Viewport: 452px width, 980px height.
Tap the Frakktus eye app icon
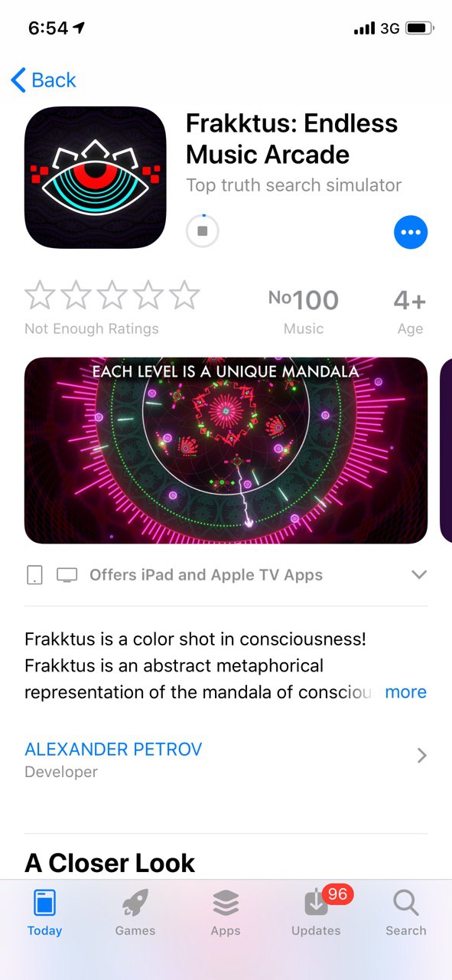(96, 178)
